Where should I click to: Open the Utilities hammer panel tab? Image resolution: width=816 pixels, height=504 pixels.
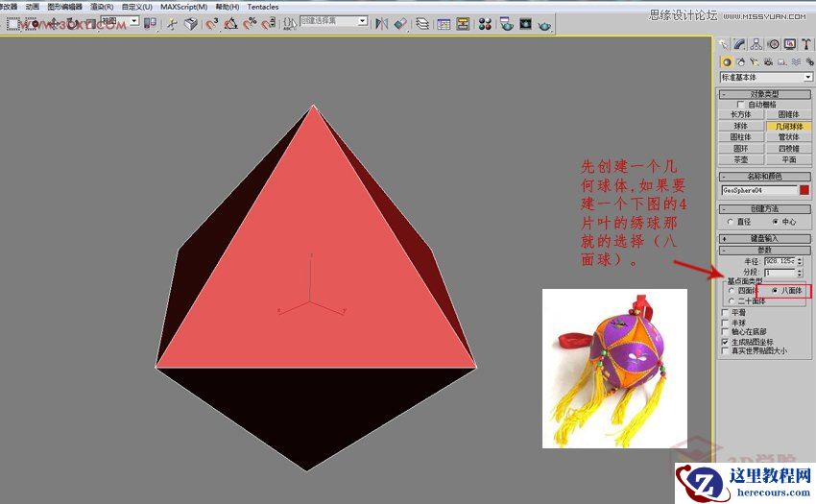point(805,44)
